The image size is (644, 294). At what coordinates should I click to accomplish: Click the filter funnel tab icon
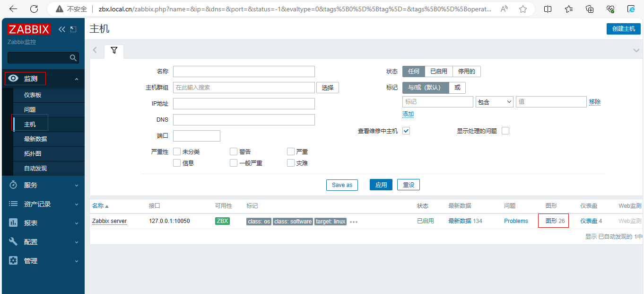point(114,50)
